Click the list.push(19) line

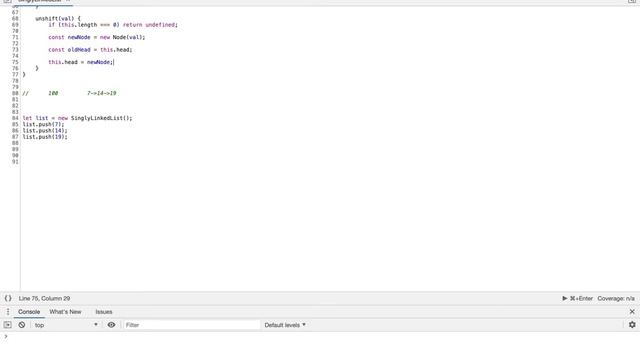[45, 137]
